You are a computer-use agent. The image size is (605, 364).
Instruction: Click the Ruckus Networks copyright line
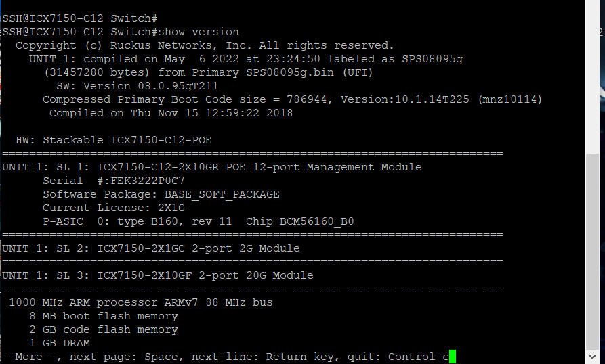pyautogui.click(x=205, y=45)
